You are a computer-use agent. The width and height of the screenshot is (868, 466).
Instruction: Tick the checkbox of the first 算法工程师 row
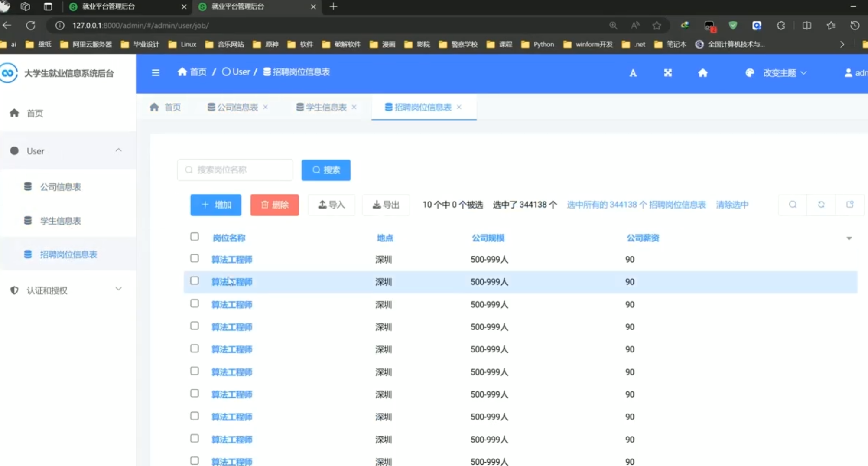pos(195,259)
